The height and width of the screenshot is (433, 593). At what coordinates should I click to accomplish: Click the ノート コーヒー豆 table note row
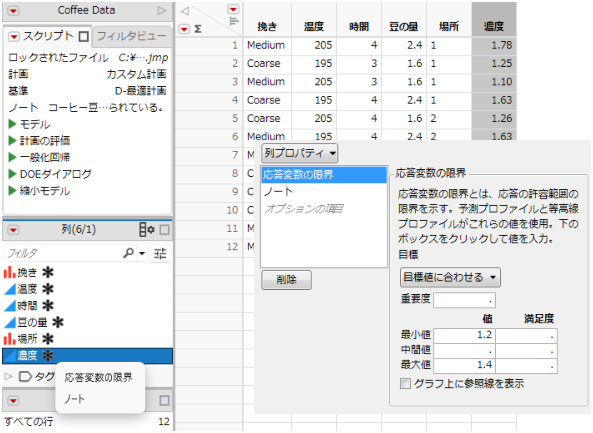[86, 107]
